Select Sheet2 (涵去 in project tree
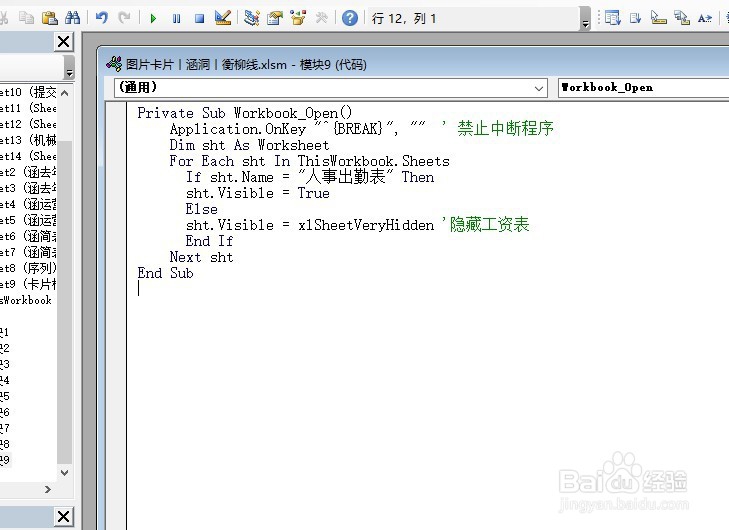 point(28,172)
